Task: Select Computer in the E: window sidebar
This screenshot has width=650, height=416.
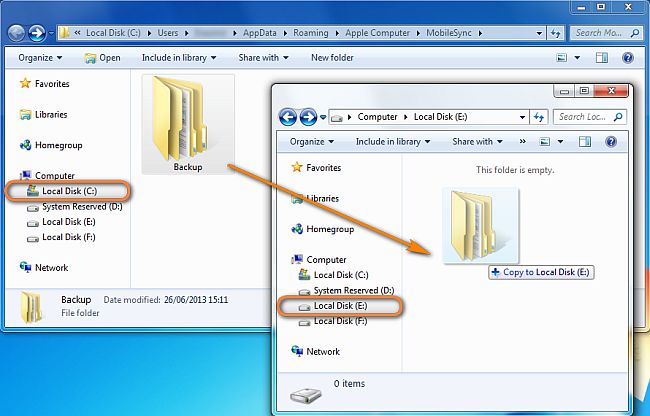Action: pos(319,260)
